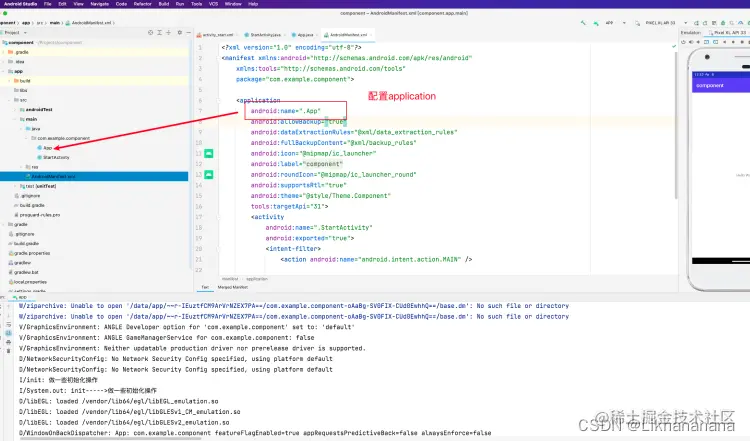Click expand all icon in Project panel header
This screenshot has height=441, width=750.
pos(159,33)
